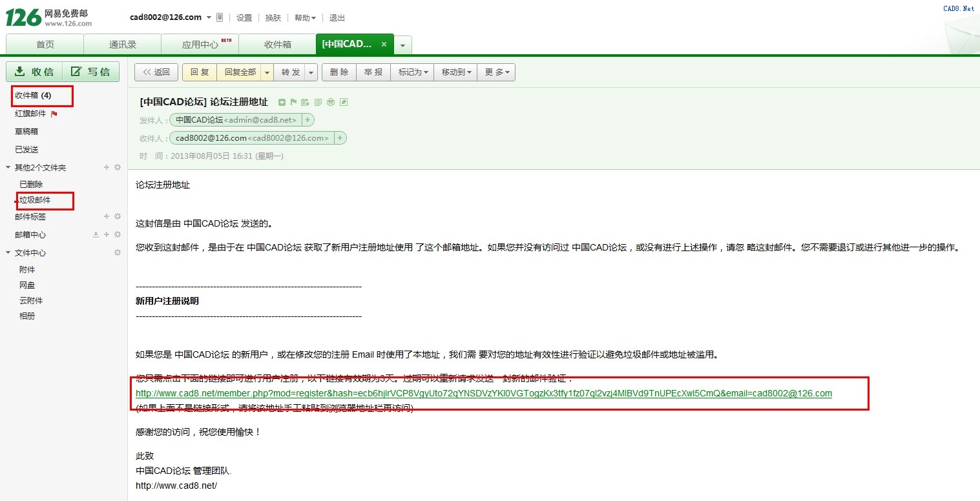Click the plus icon beside 其他2个文件夹
The width and height of the screenshot is (980, 501).
pyautogui.click(x=107, y=167)
